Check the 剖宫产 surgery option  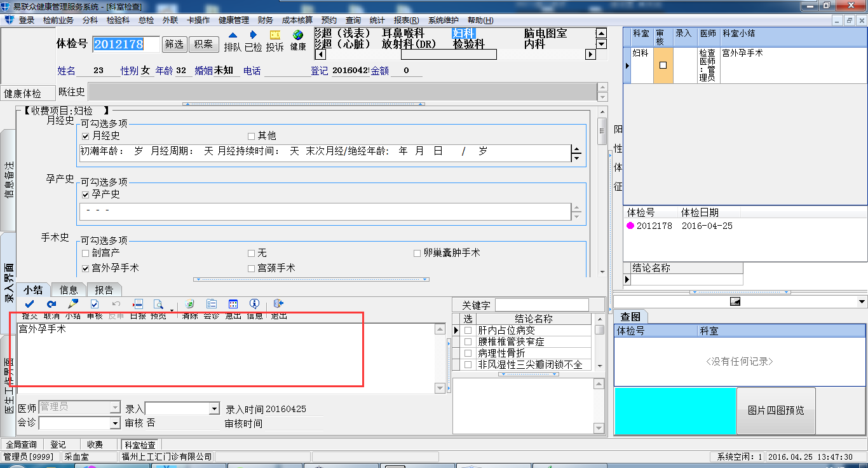pyautogui.click(x=86, y=253)
